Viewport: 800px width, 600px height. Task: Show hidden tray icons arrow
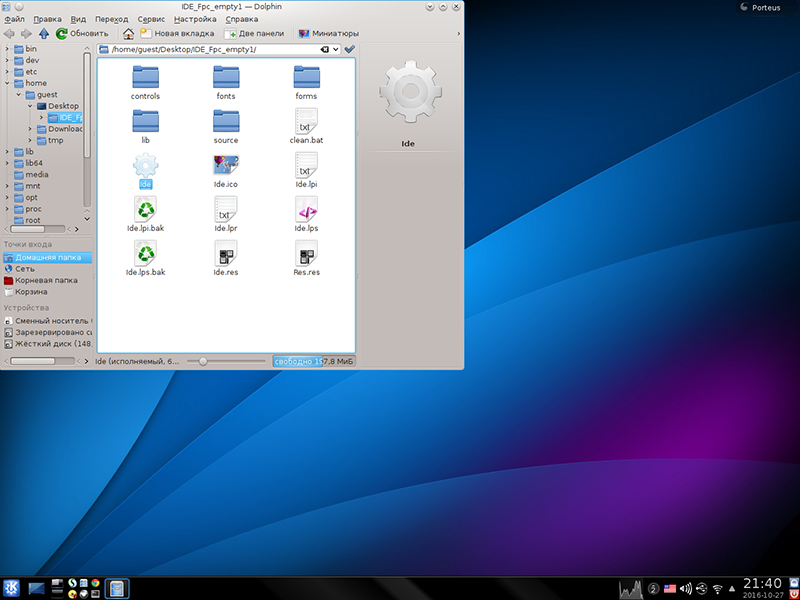point(732,588)
